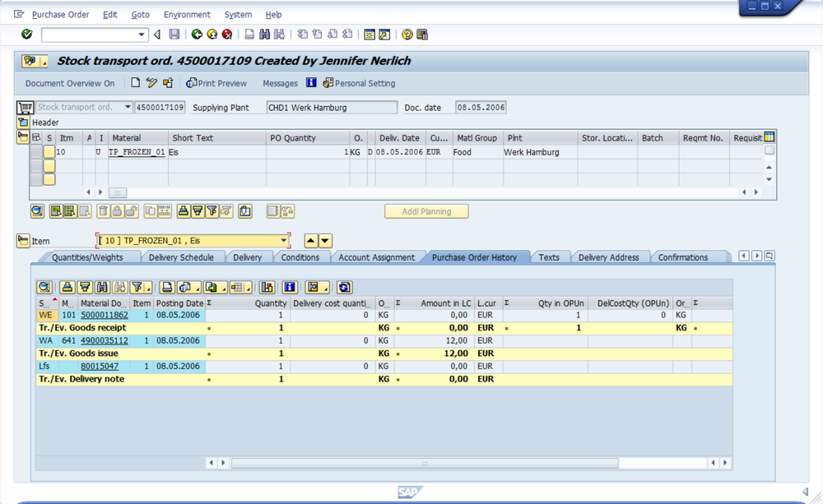Click the Addl Planning button
The height and width of the screenshot is (504, 823).
[426, 211]
